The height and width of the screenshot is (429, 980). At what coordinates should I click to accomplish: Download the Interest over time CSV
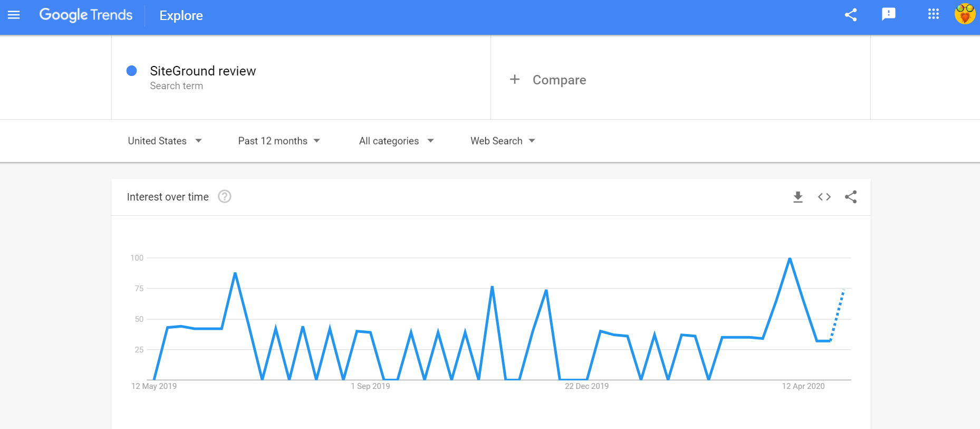coord(798,197)
